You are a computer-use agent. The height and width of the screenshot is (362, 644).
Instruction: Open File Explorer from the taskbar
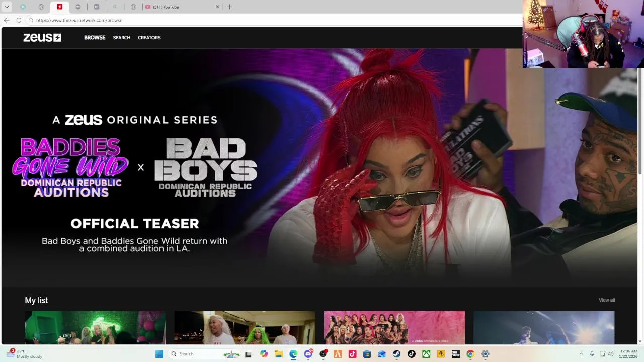(x=278, y=354)
